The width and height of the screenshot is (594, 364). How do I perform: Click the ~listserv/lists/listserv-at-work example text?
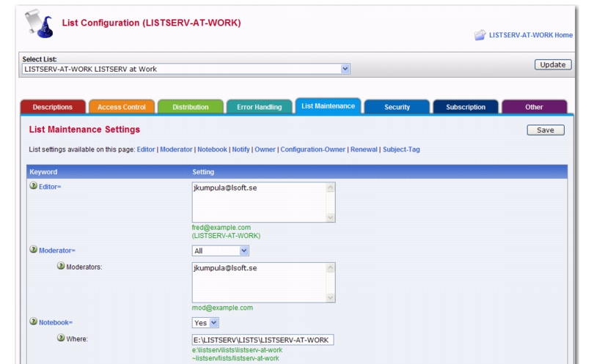point(235,358)
